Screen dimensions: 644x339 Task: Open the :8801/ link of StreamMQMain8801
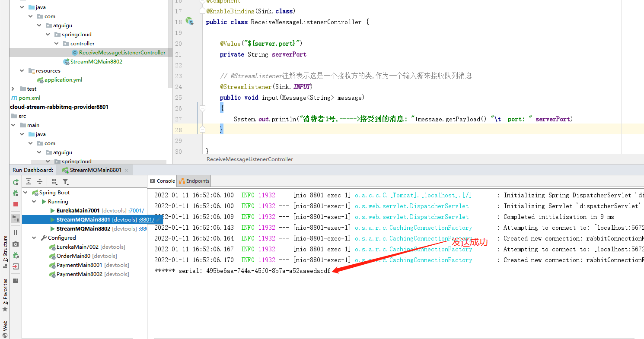click(x=147, y=220)
